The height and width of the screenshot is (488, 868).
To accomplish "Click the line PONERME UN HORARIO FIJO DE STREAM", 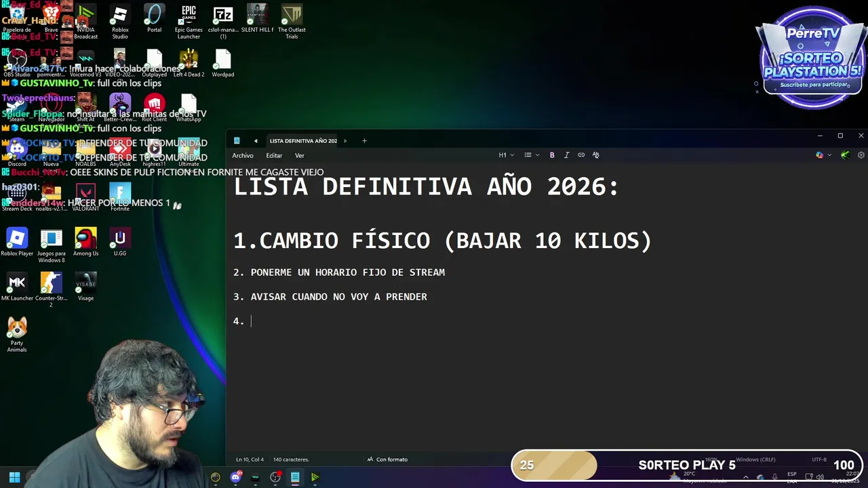I will click(339, 272).
